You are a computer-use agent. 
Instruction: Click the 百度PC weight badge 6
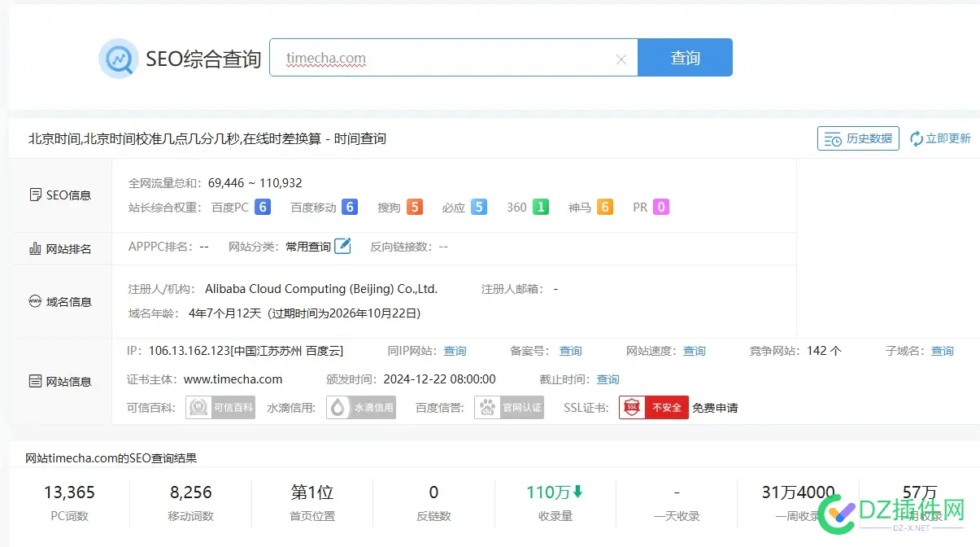click(262, 207)
